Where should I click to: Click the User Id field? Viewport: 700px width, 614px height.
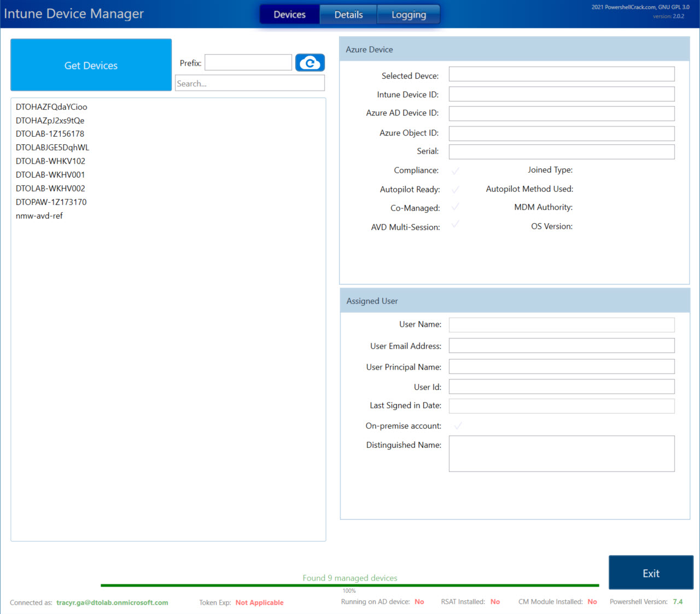[562, 387]
